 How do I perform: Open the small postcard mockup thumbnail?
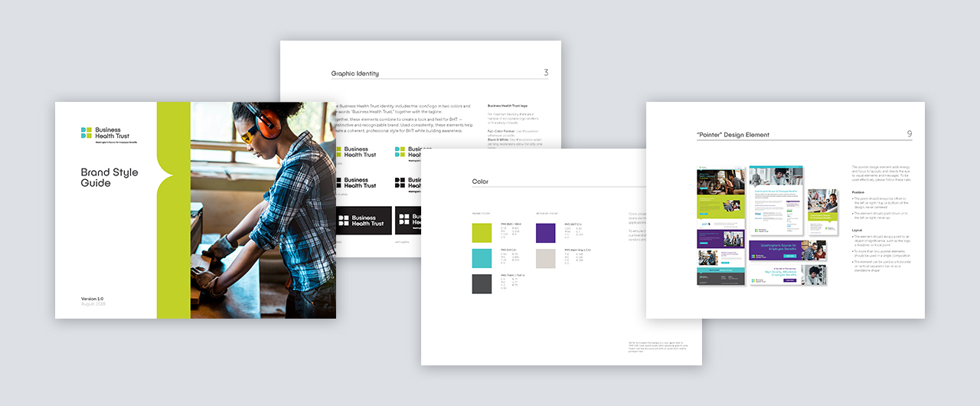point(823,211)
